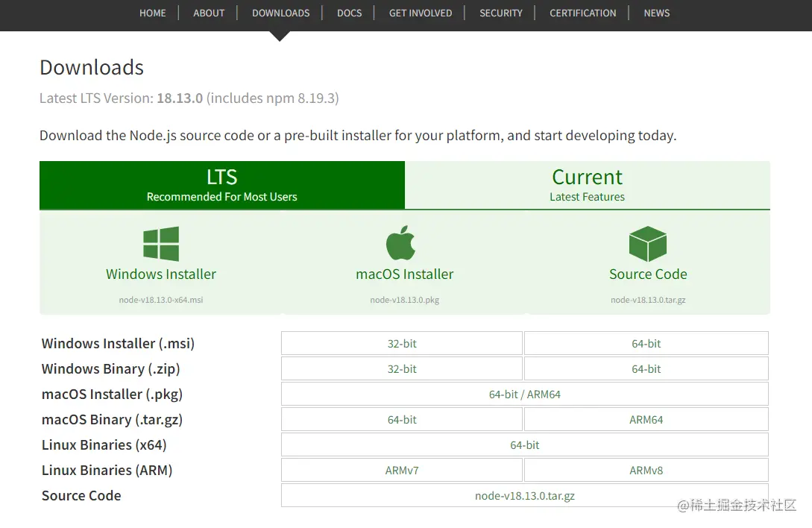Image resolution: width=812 pixels, height=528 pixels.
Task: Click the Source Code heading link in banner
Action: (648, 274)
